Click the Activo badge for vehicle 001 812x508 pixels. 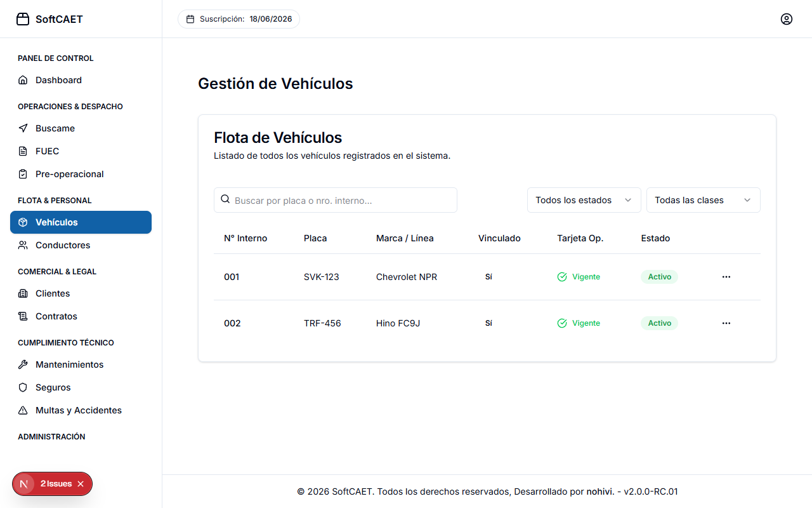click(660, 277)
